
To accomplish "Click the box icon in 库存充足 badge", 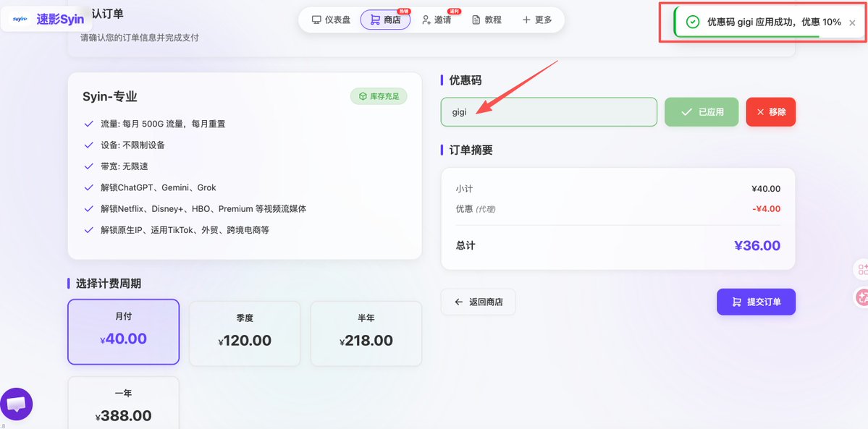I will click(363, 96).
